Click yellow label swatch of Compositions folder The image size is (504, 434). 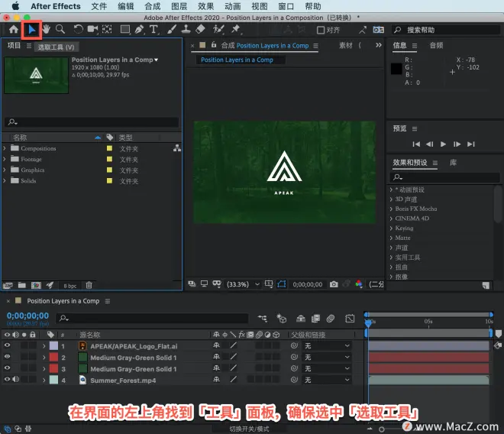pos(109,148)
